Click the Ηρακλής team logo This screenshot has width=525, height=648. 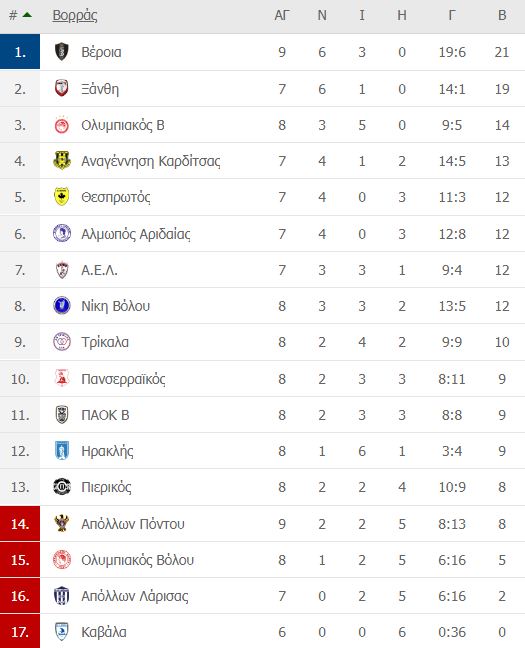tap(62, 450)
